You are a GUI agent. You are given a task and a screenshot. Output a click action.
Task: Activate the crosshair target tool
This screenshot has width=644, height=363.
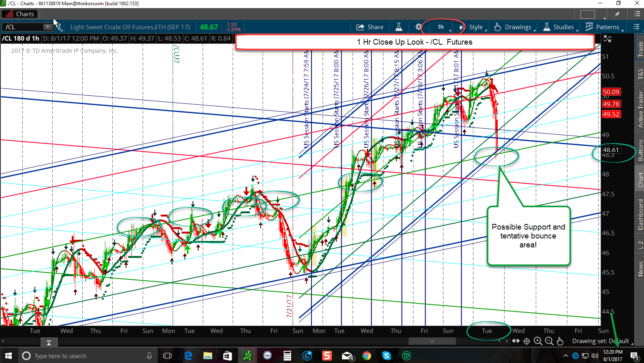[526, 341]
